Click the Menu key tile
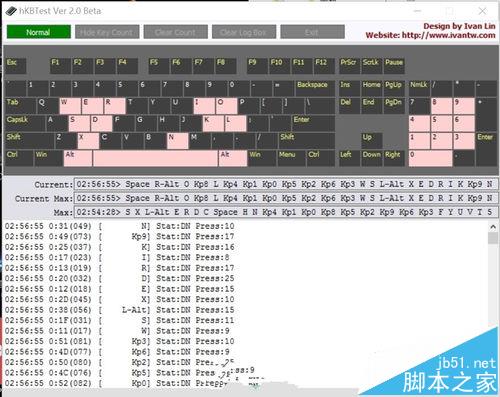Viewport: 500px width, 397px height. 291,158
